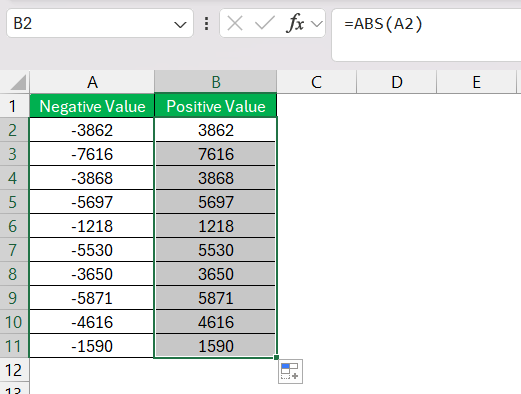Select cell containing -1218

[92, 226]
